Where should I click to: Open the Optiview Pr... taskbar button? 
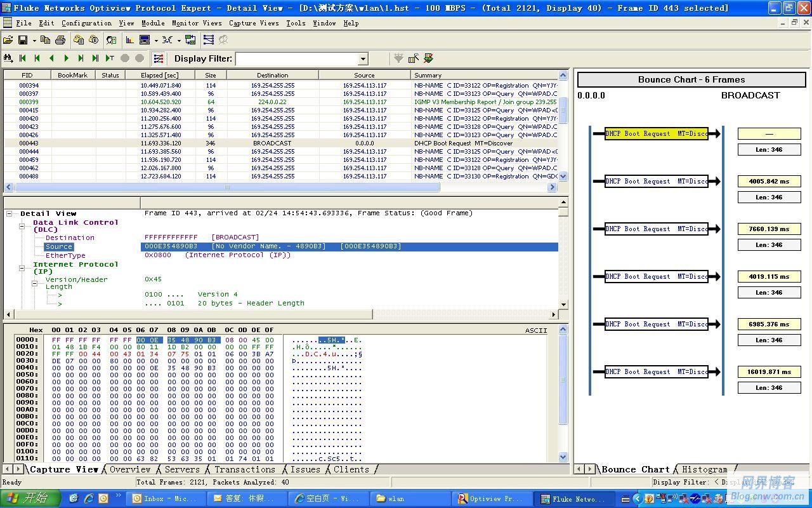tap(491, 498)
